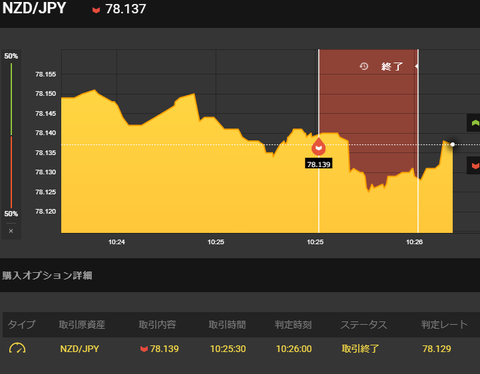Click the speedometer type icon in NZD/JPY row
The width and height of the screenshot is (480, 374).
pyautogui.click(x=17, y=348)
